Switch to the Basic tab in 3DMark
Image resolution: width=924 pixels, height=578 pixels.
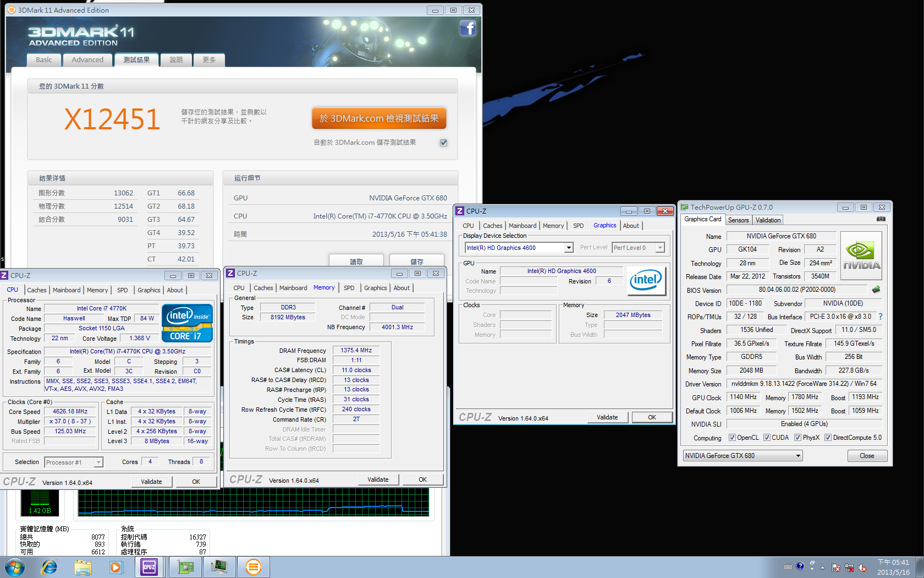click(x=44, y=60)
